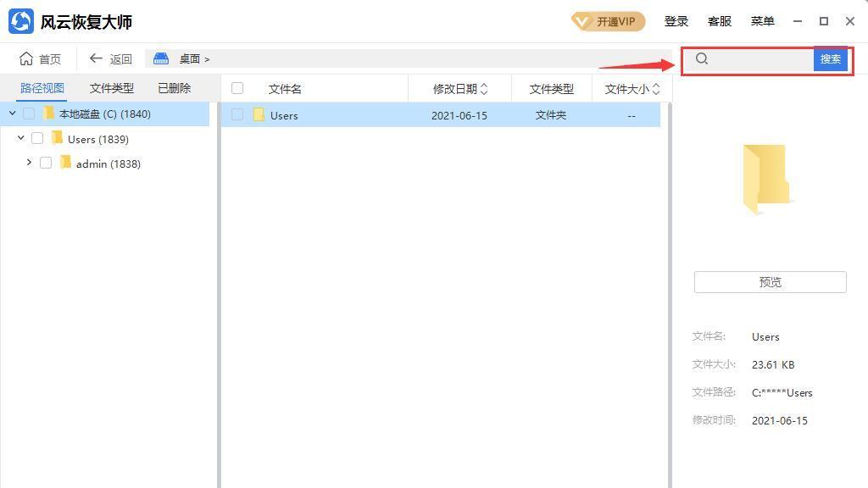Toggle the select-all checkbox in the file list header

click(x=237, y=88)
